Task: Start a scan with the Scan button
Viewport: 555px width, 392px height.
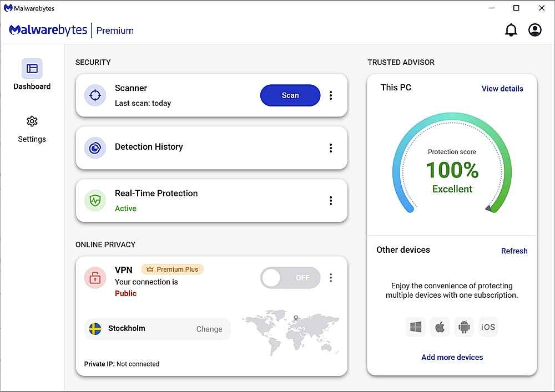Action: [x=290, y=95]
